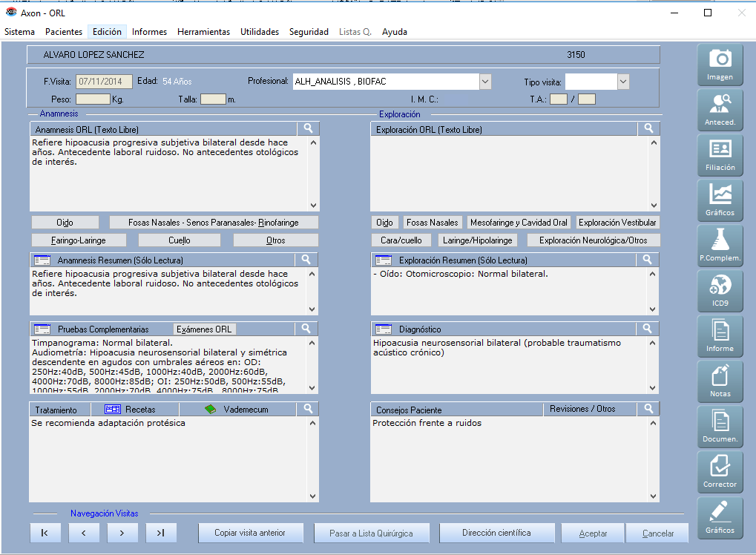The image size is (756, 555).
Task: Go to the first visit navigation button
Action: click(x=45, y=533)
